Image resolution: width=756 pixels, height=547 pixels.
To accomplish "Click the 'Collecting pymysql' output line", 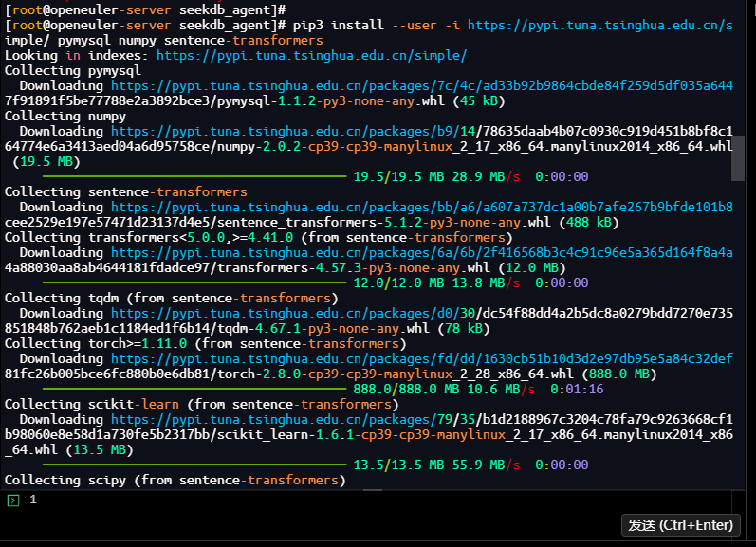I will pyautogui.click(x=72, y=71).
